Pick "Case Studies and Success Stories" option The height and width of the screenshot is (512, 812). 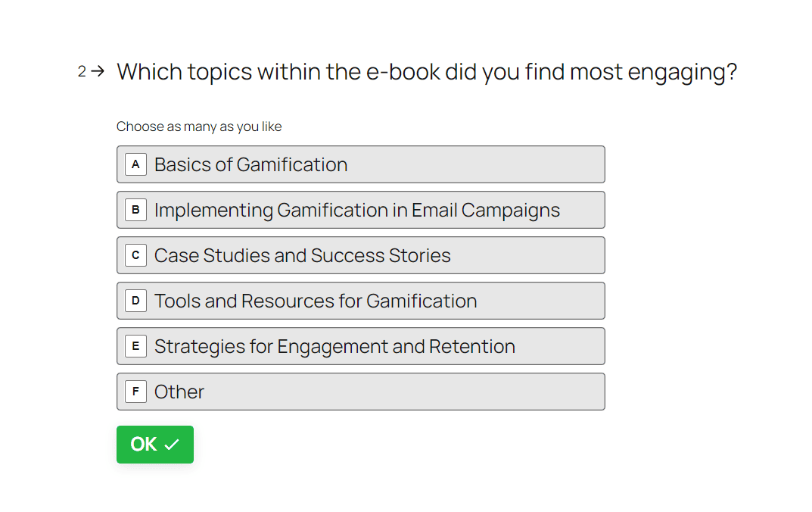click(x=360, y=255)
